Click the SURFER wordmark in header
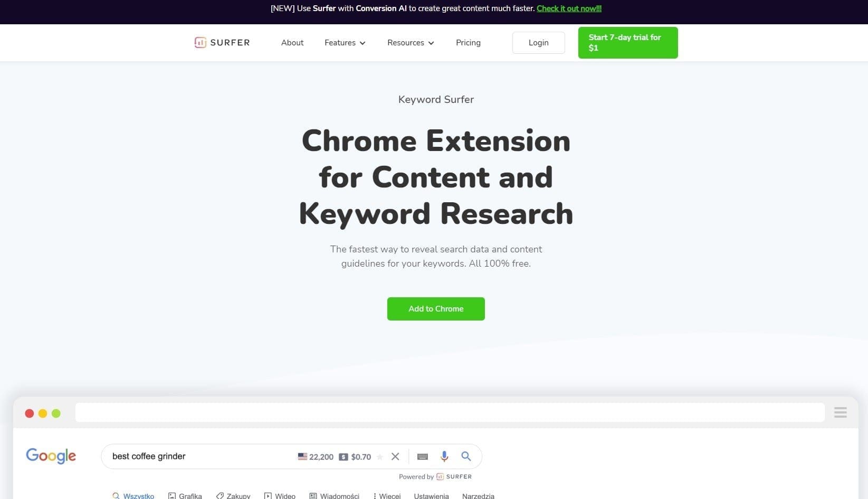Viewport: 868px width, 499px height. tap(230, 43)
